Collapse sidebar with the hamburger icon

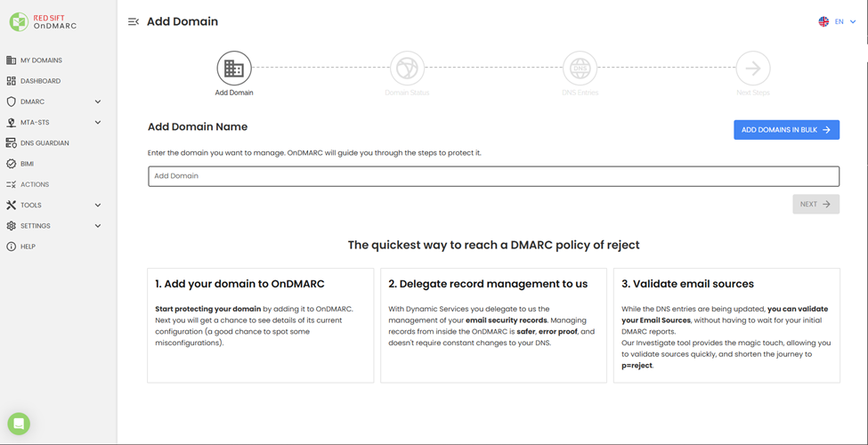(134, 21)
